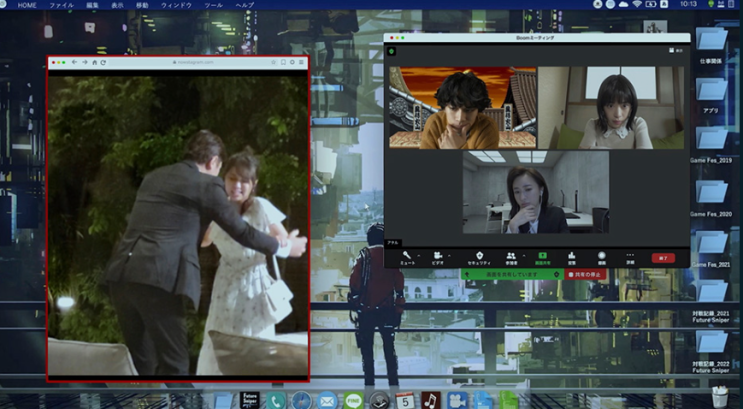Select the video tile of woman in office
The height and width of the screenshot is (409, 743).
click(x=536, y=192)
